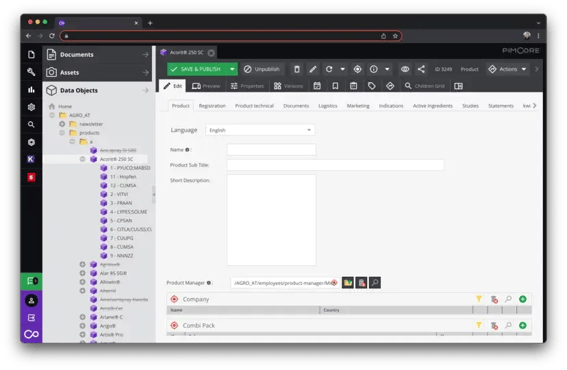
Task: Bookmark page with the star icon
Action: tap(395, 36)
